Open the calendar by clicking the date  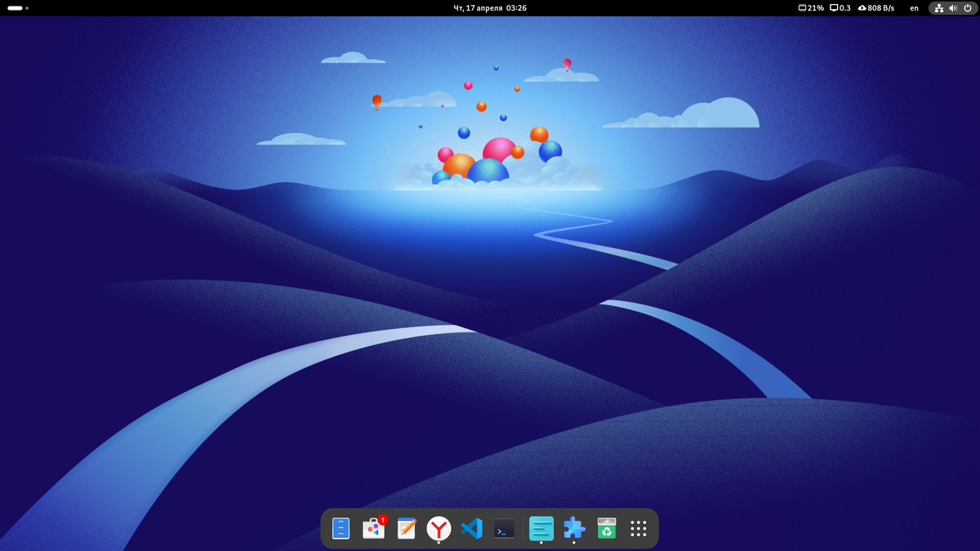490,8
